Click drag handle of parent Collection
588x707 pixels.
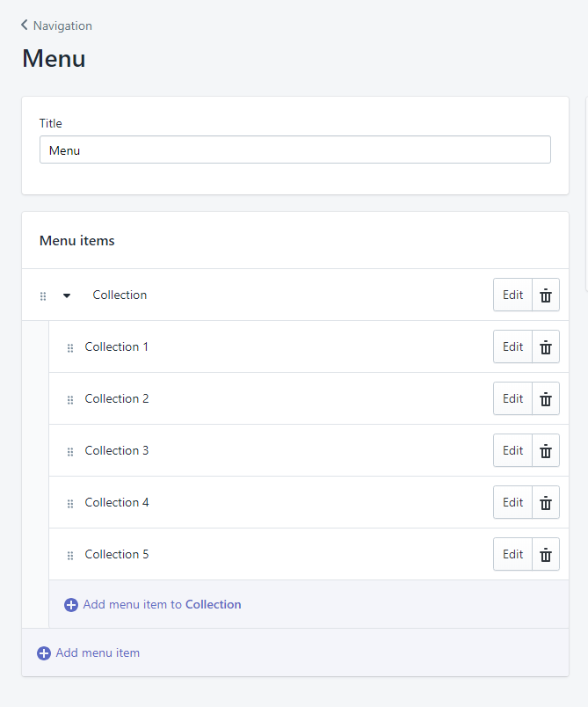tap(43, 296)
